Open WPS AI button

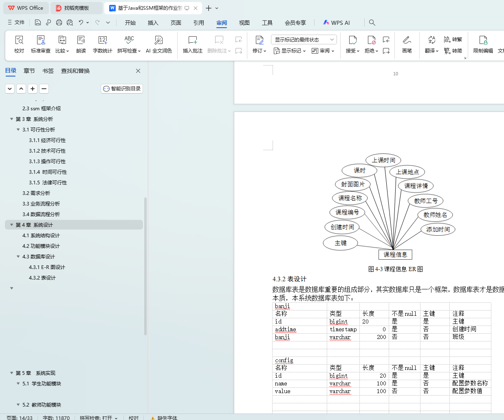tap(337, 23)
